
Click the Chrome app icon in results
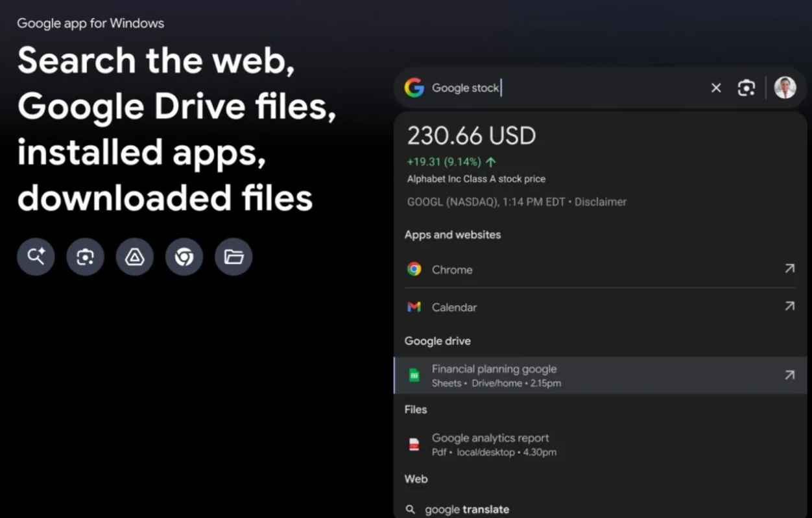tap(414, 269)
